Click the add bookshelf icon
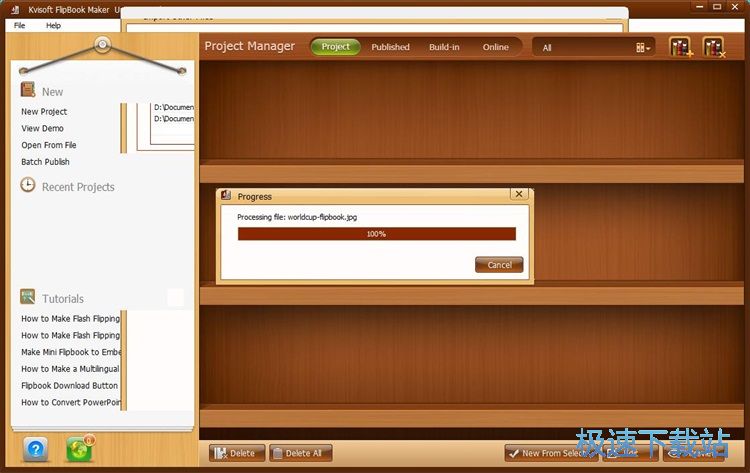 click(x=681, y=47)
